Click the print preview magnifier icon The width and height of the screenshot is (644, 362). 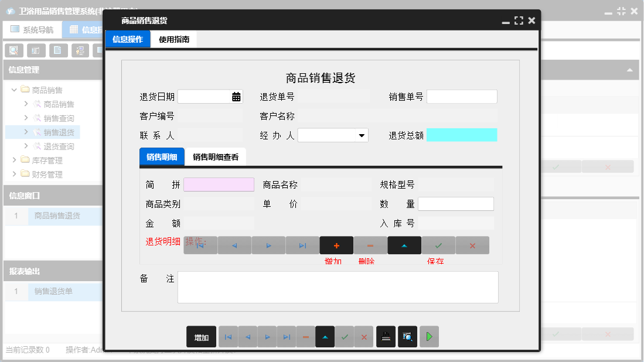(407, 337)
